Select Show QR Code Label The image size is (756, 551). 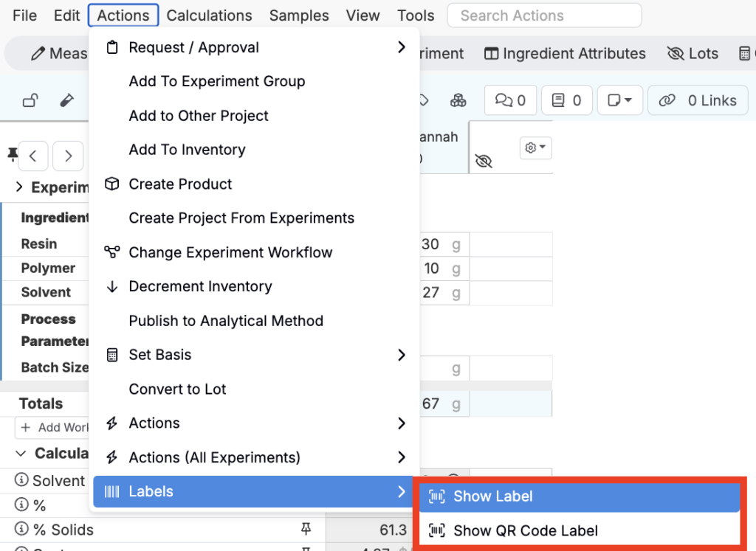point(525,530)
